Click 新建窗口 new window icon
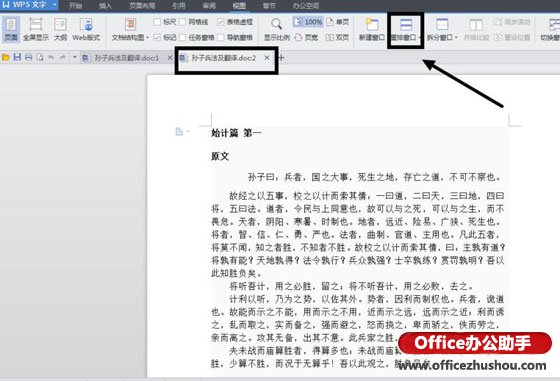The width and height of the screenshot is (560, 381). tap(372, 29)
